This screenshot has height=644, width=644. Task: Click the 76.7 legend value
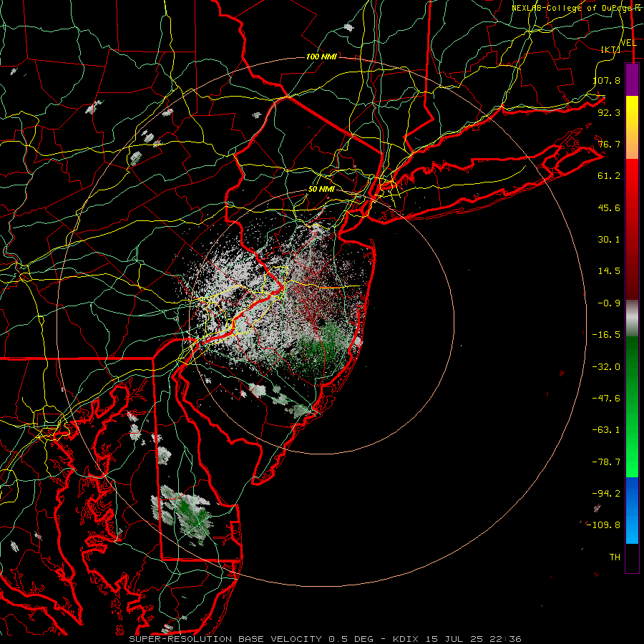click(x=609, y=144)
